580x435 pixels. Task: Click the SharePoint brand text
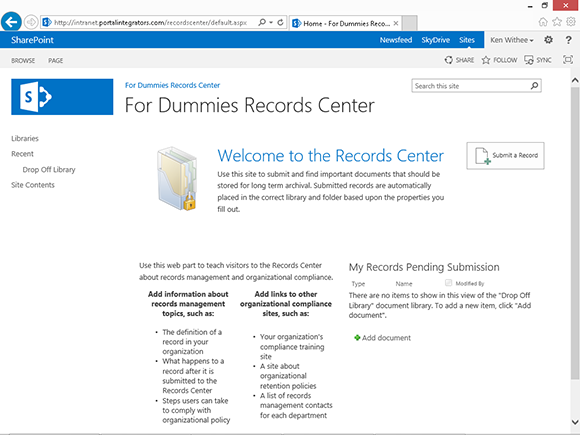click(x=32, y=40)
